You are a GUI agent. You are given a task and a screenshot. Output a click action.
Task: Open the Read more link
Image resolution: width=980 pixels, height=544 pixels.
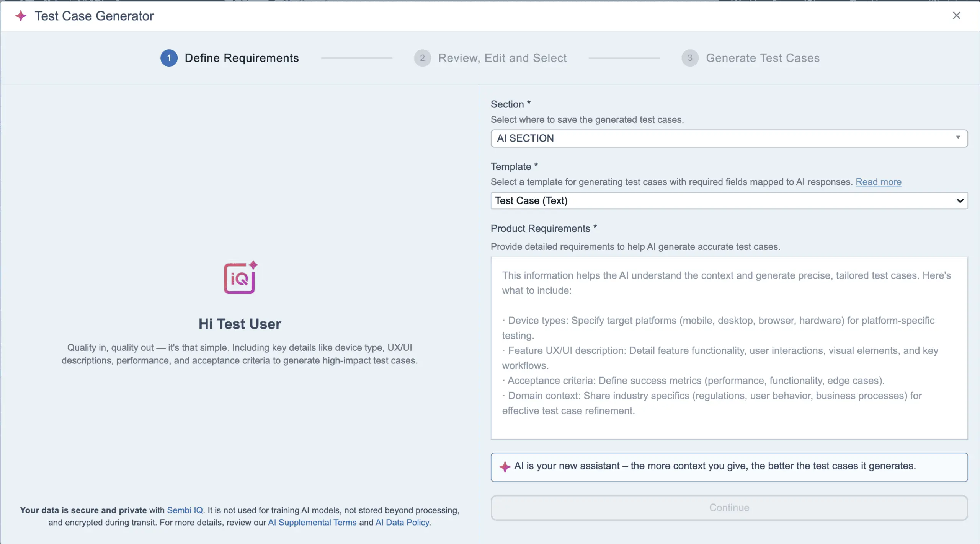click(x=879, y=182)
